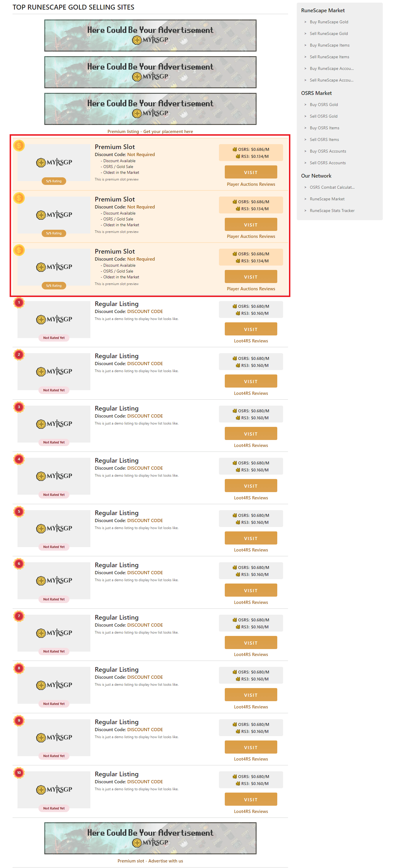Open RuneScape Stats Tracker link
This screenshot has width=393, height=868.
coord(332,211)
